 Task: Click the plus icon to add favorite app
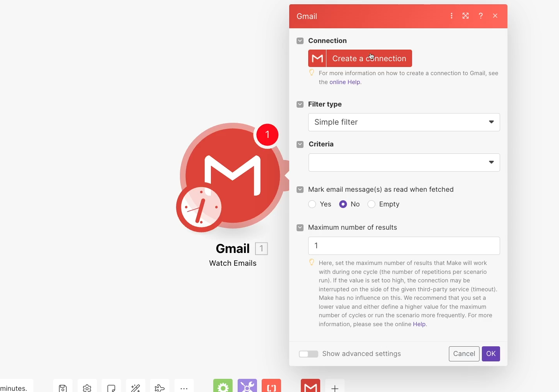tap(335, 387)
